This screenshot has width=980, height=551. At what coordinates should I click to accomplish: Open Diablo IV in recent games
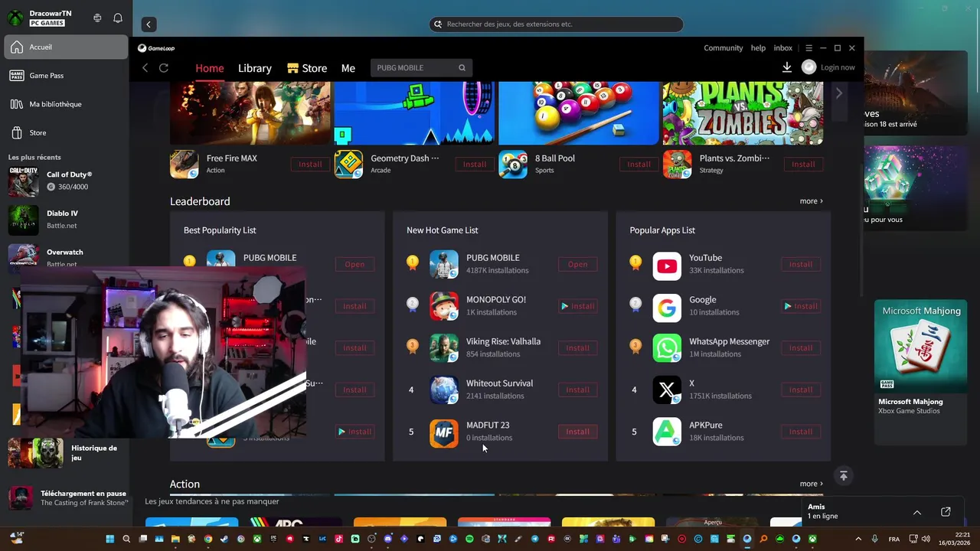66,220
